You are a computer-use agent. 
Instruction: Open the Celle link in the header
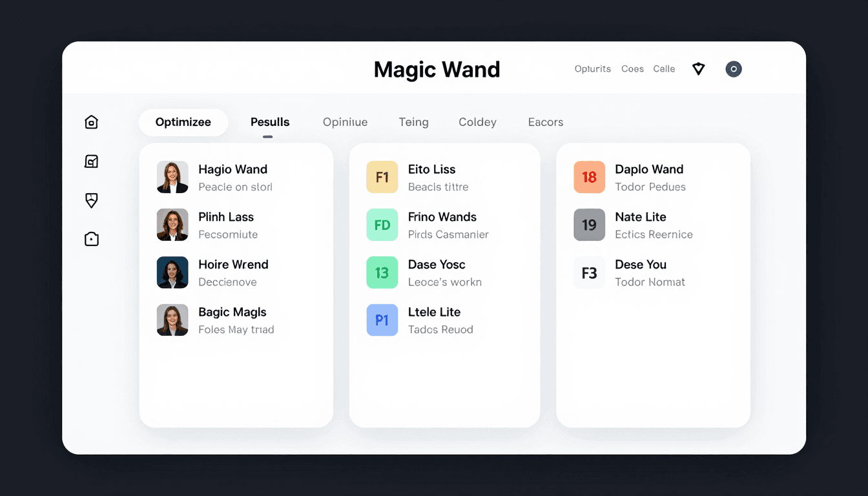664,69
